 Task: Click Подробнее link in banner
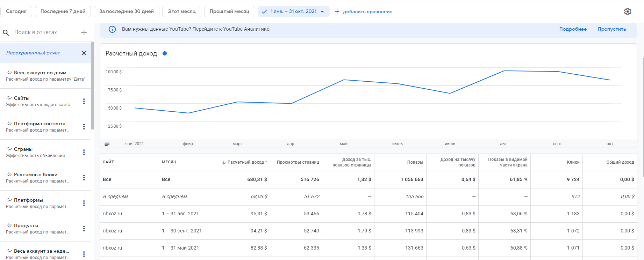pos(573,29)
